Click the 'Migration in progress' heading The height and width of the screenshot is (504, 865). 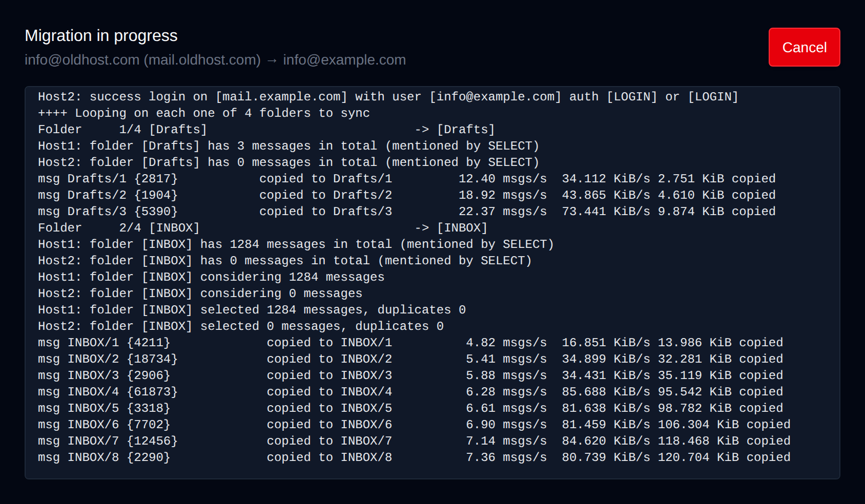tap(101, 36)
